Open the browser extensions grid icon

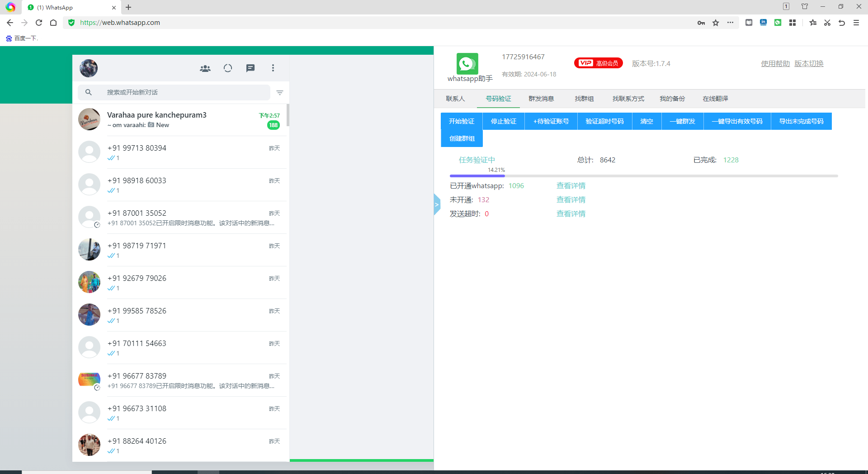pos(793,23)
